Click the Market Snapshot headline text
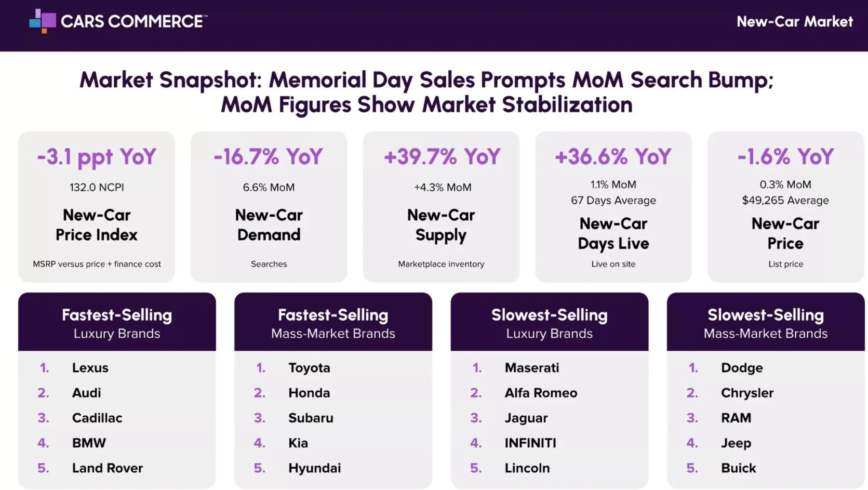 pyautogui.click(x=426, y=92)
